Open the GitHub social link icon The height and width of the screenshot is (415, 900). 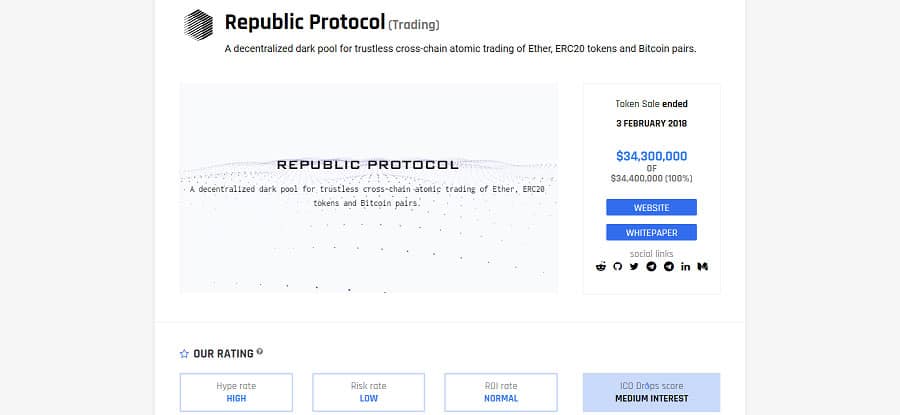coord(617,267)
